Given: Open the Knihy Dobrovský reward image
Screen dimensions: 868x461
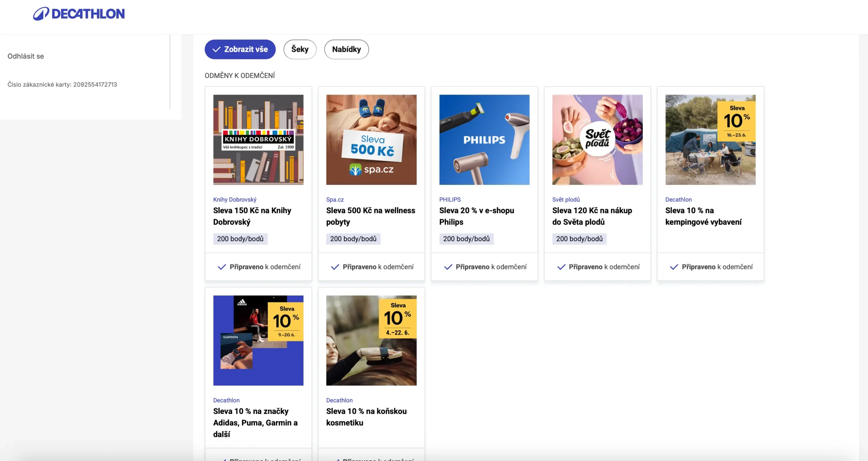Looking at the screenshot, I should pos(258,140).
